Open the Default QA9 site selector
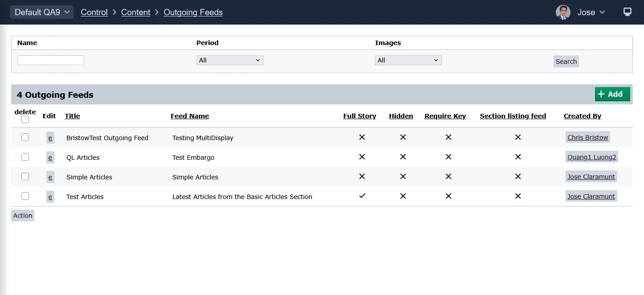Screen dimensions: 644x295 pyautogui.click(x=42, y=12)
